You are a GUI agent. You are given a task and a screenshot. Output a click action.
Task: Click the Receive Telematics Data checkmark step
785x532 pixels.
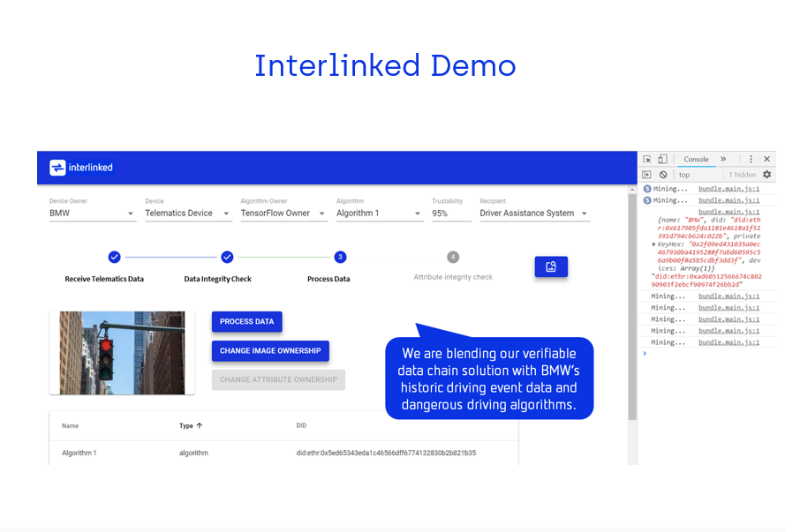(x=114, y=257)
